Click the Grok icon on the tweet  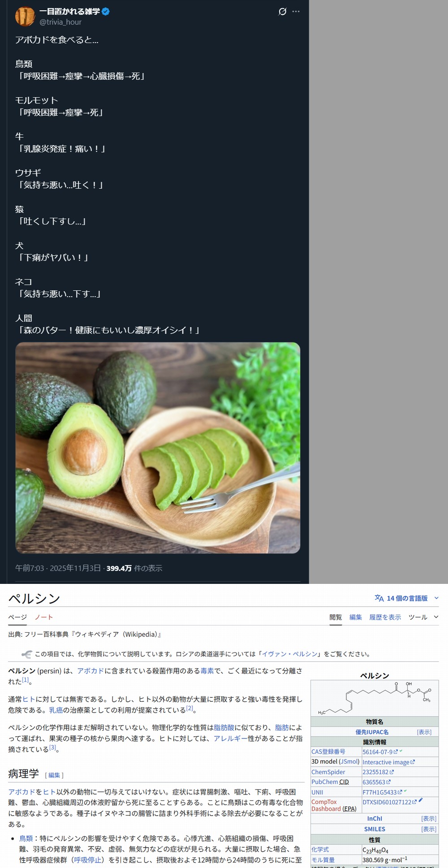[x=282, y=12]
